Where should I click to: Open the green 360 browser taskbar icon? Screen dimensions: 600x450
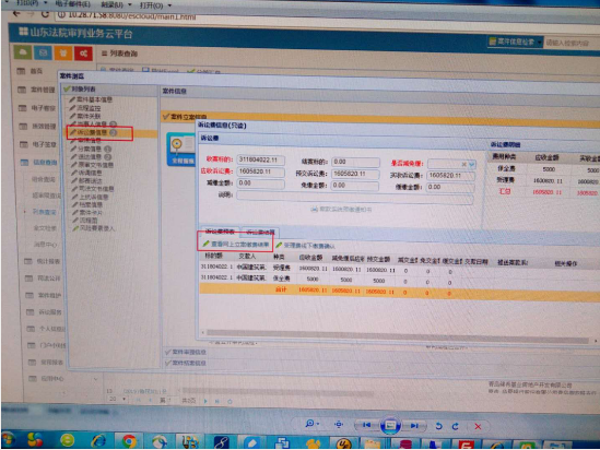(x=67, y=440)
